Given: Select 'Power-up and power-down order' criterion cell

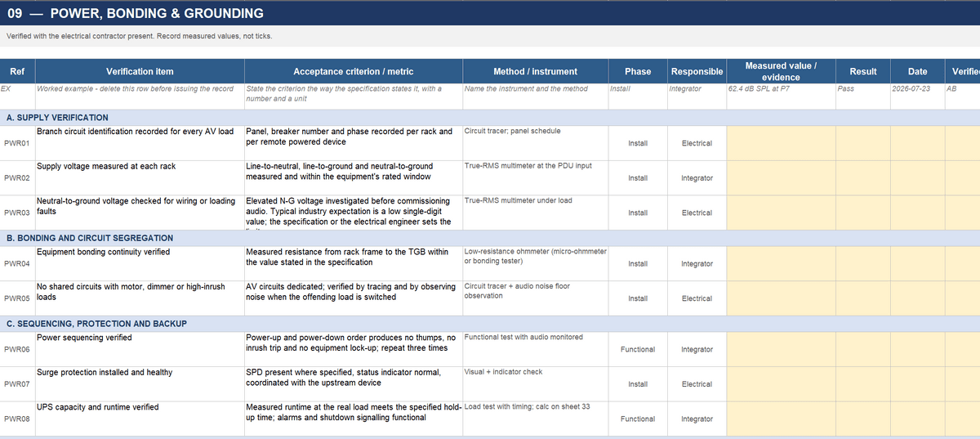Looking at the screenshot, I should (x=353, y=349).
